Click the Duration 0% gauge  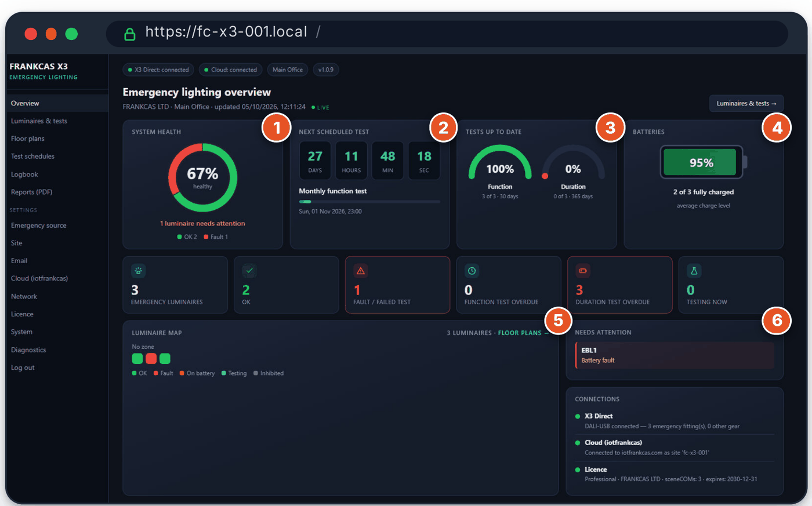573,163
